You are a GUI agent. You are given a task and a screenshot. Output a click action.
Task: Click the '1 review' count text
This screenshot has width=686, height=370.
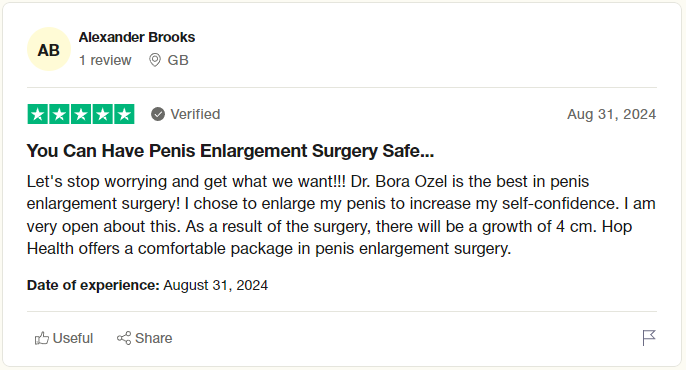coord(105,60)
